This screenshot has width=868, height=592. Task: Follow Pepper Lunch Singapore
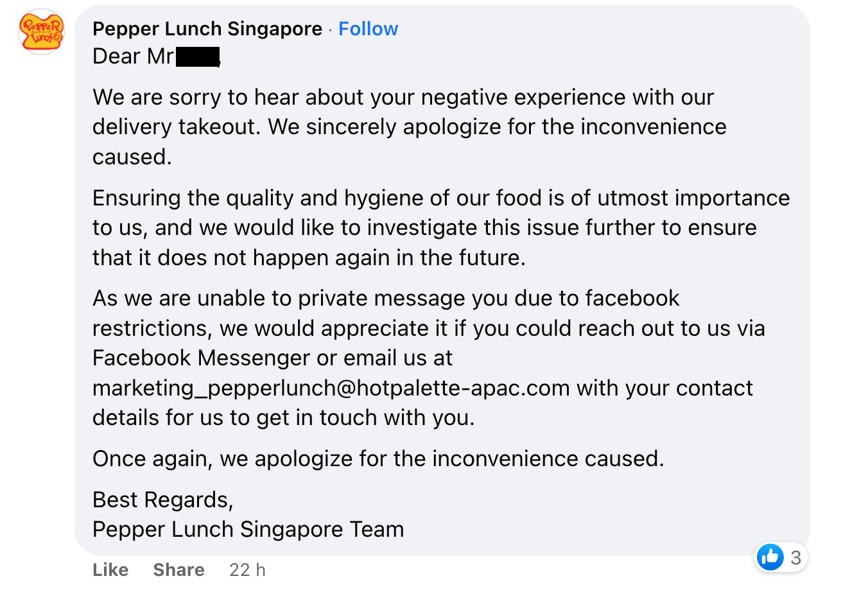(368, 29)
